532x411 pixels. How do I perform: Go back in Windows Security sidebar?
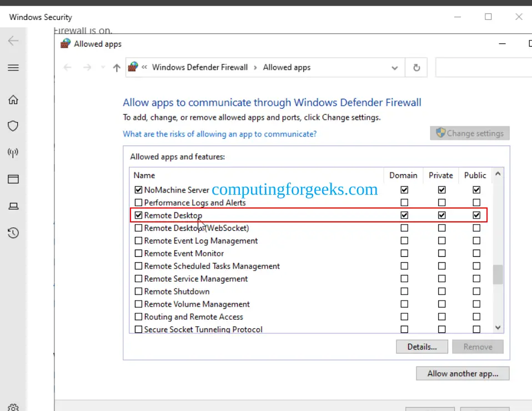[13, 41]
